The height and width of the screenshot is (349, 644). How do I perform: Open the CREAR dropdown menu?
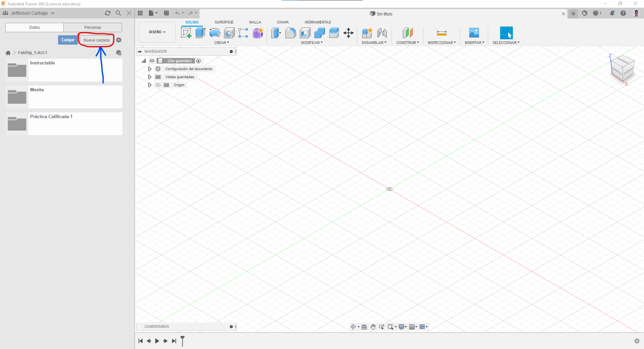[222, 43]
